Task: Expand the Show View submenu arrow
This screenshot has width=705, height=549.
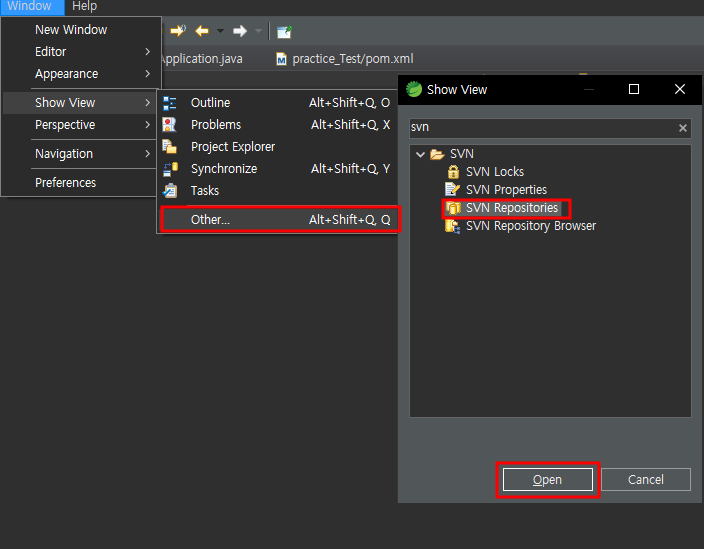Action: point(147,103)
